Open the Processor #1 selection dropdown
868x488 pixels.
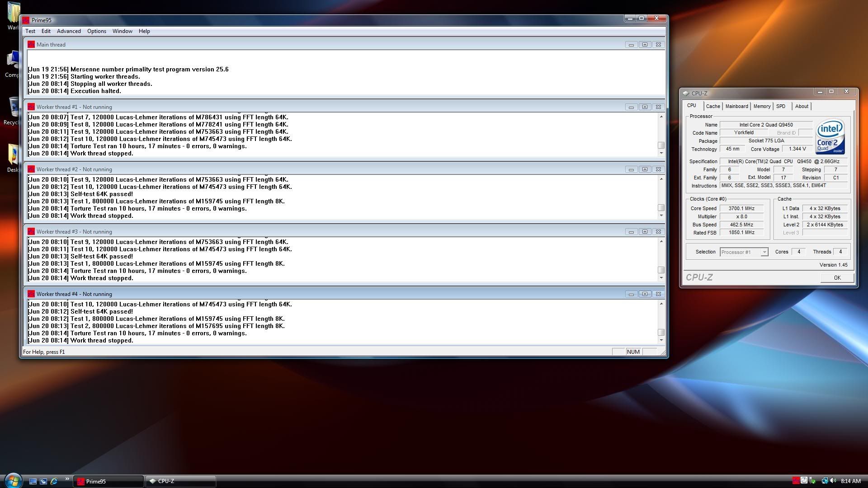(744, 252)
